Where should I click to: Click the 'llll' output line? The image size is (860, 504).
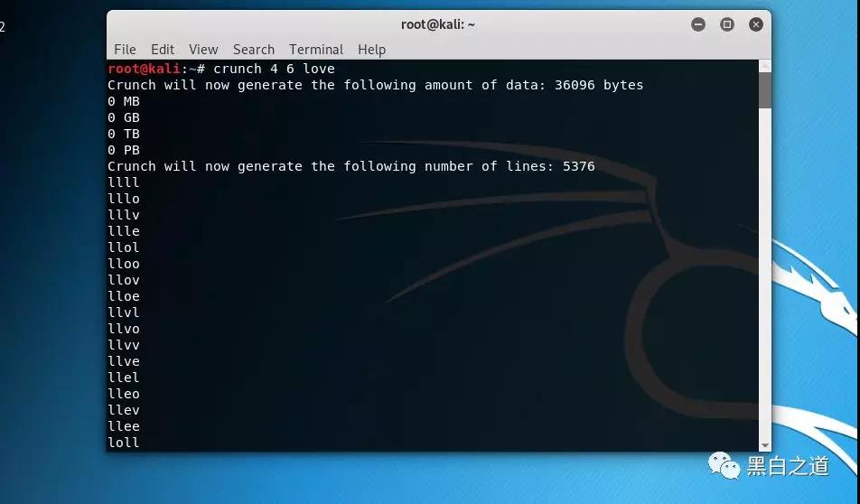(x=124, y=182)
